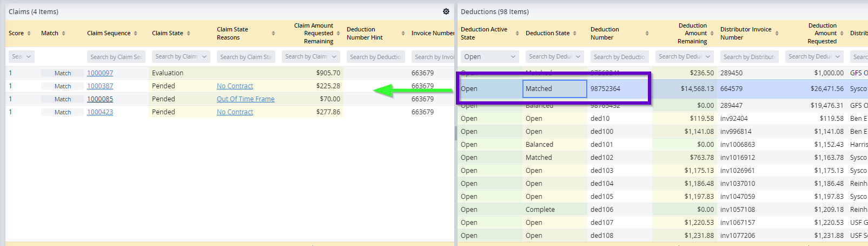Open Deduction Active State filter dropdown
This screenshot has height=246, width=868.
[513, 57]
